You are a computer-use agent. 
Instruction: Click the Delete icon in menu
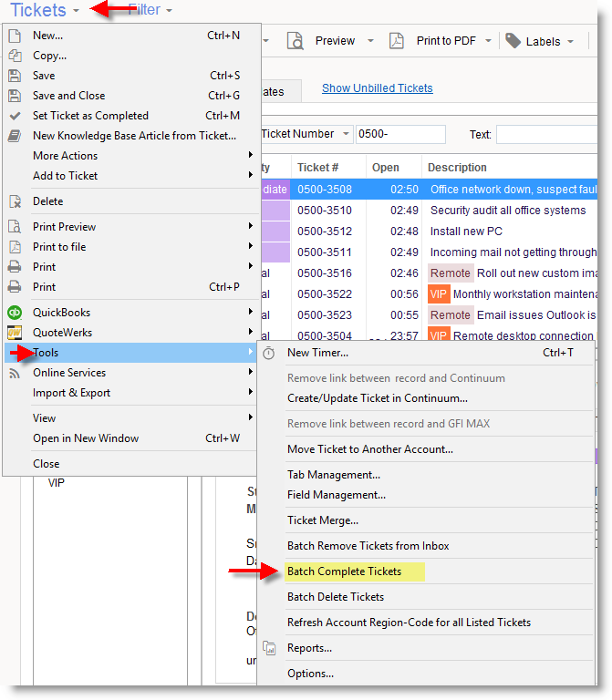tap(15, 201)
